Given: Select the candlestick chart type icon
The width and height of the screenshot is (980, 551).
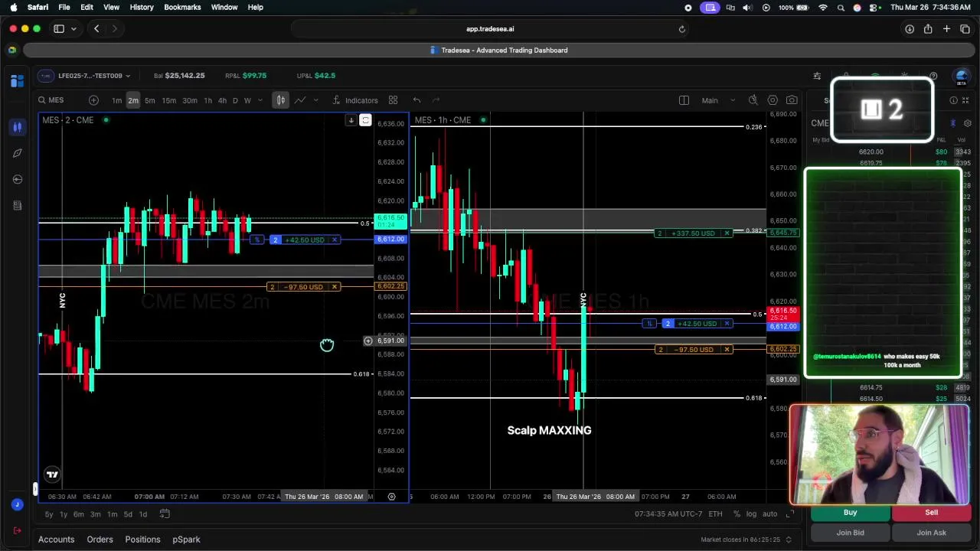Looking at the screenshot, I should coord(281,100).
